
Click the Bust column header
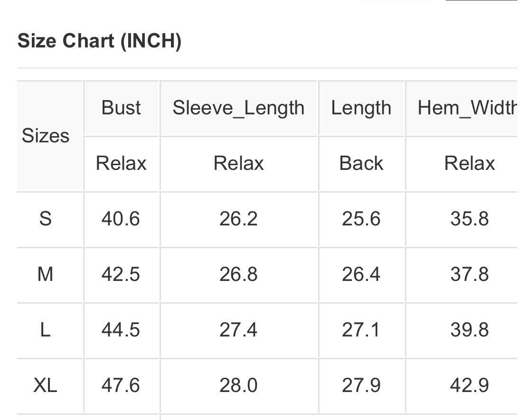coord(121,108)
